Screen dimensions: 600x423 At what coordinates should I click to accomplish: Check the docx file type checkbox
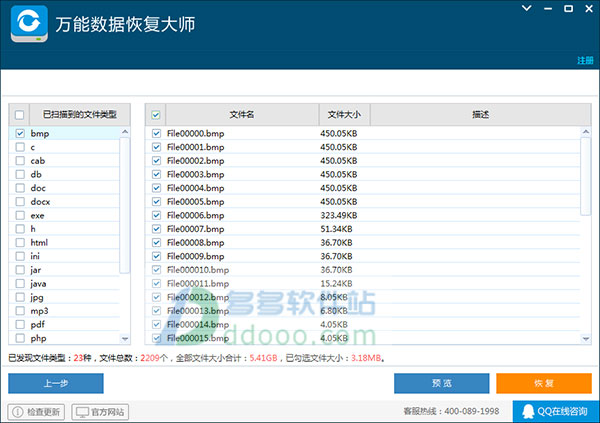coord(20,201)
